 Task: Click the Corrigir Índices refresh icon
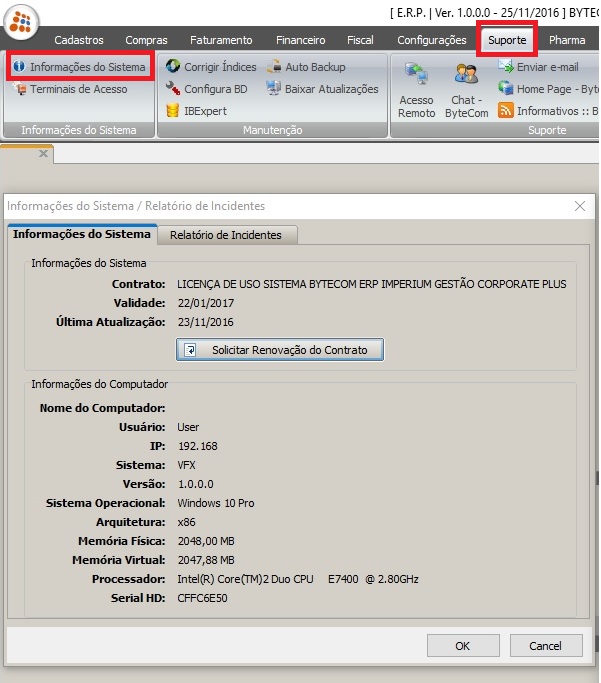(x=173, y=66)
